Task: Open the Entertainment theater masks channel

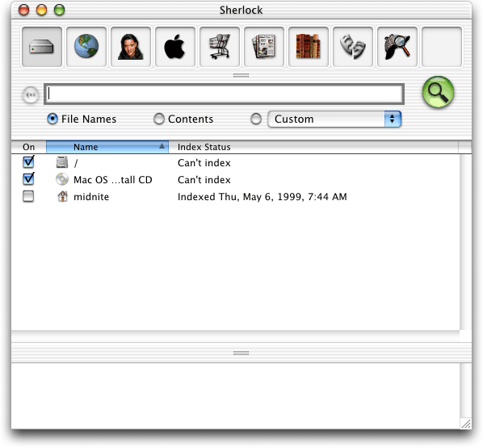Action: pyautogui.click(x=353, y=47)
